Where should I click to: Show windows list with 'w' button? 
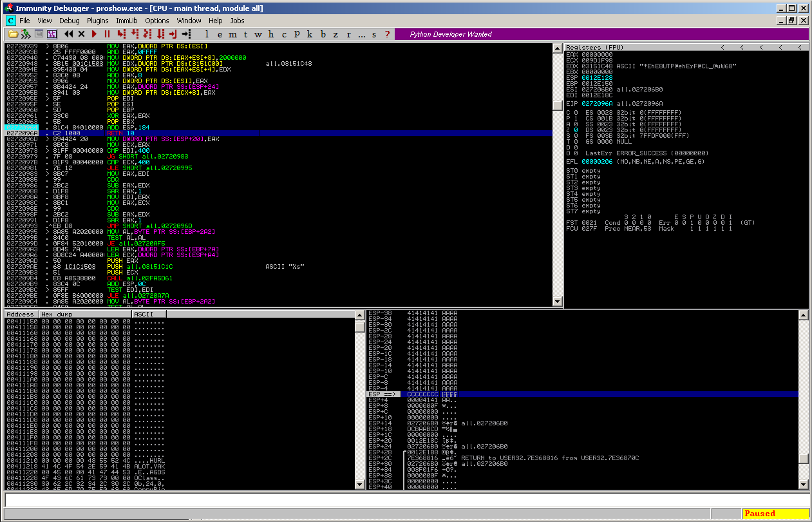tap(258, 34)
